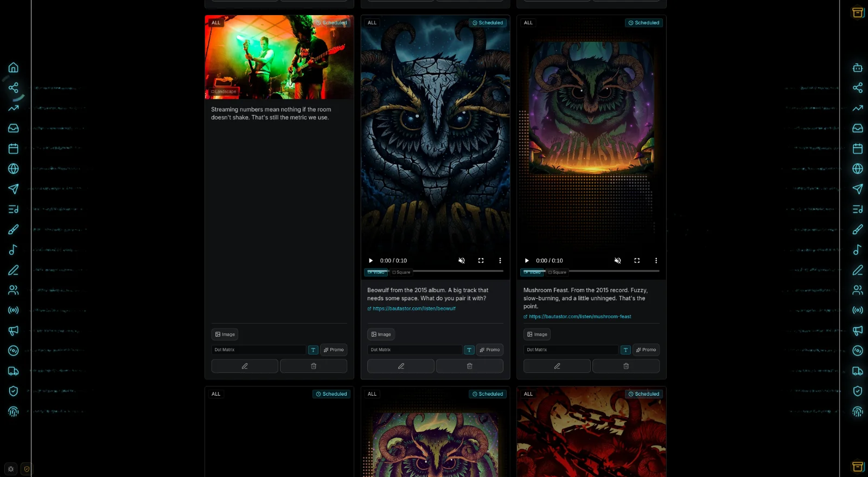The width and height of the screenshot is (868, 477).
Task: Open the share/social icon in left sidebar
Action: [14, 88]
